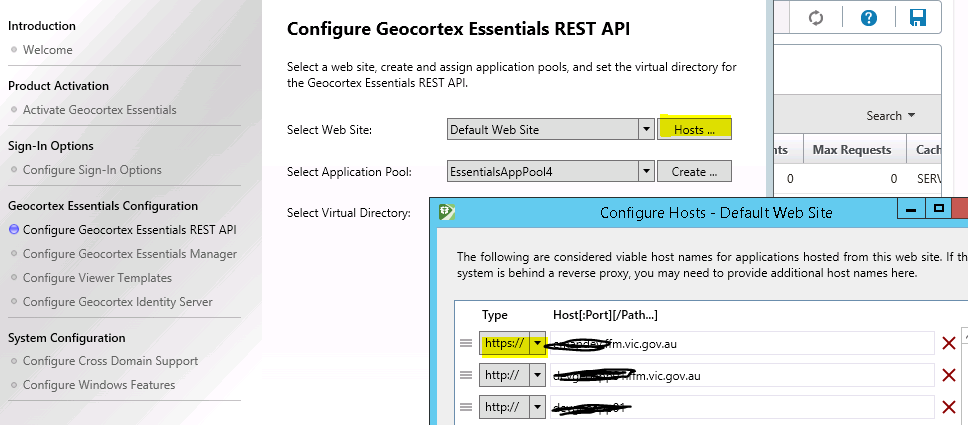Open the https:// type dropdown
The width and height of the screenshot is (968, 425).
click(x=538, y=343)
